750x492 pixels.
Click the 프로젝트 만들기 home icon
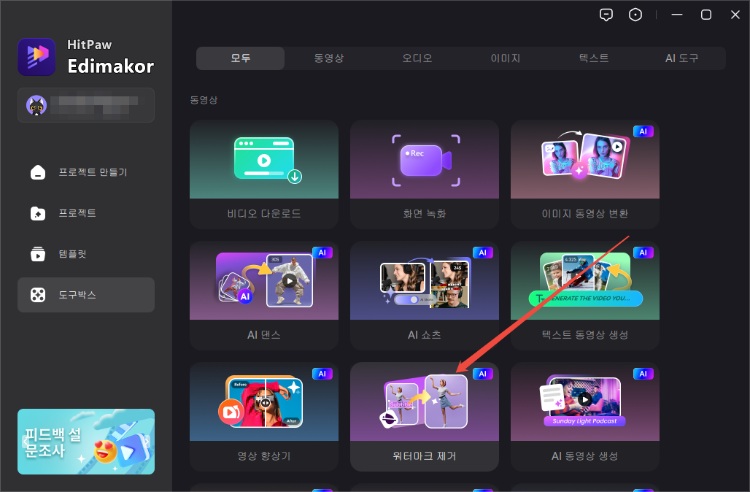pos(38,172)
